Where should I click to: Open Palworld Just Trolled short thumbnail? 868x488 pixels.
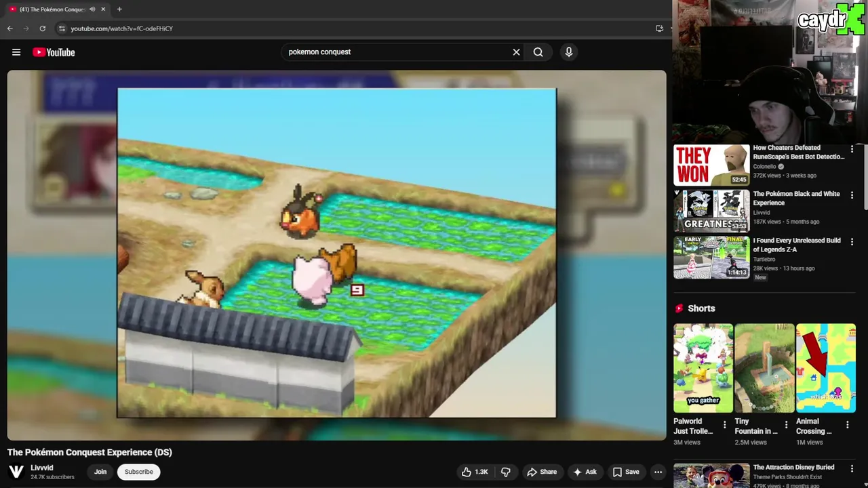pyautogui.click(x=703, y=368)
